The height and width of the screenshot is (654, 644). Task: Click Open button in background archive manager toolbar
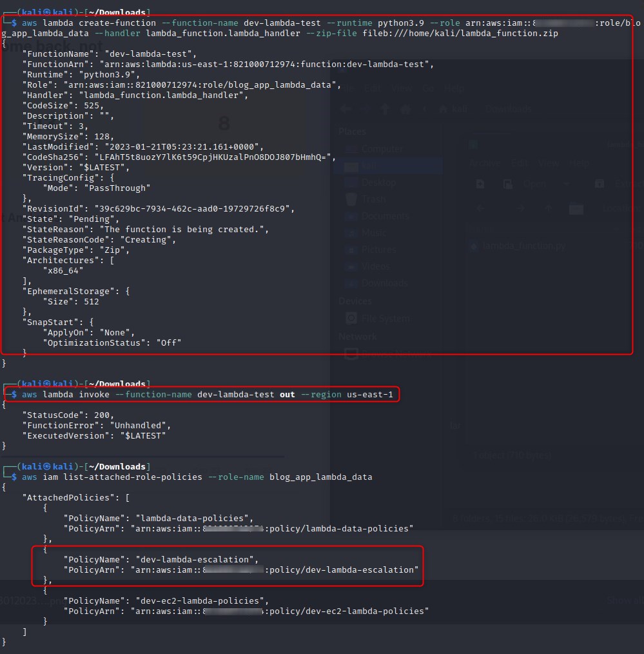[x=534, y=184]
